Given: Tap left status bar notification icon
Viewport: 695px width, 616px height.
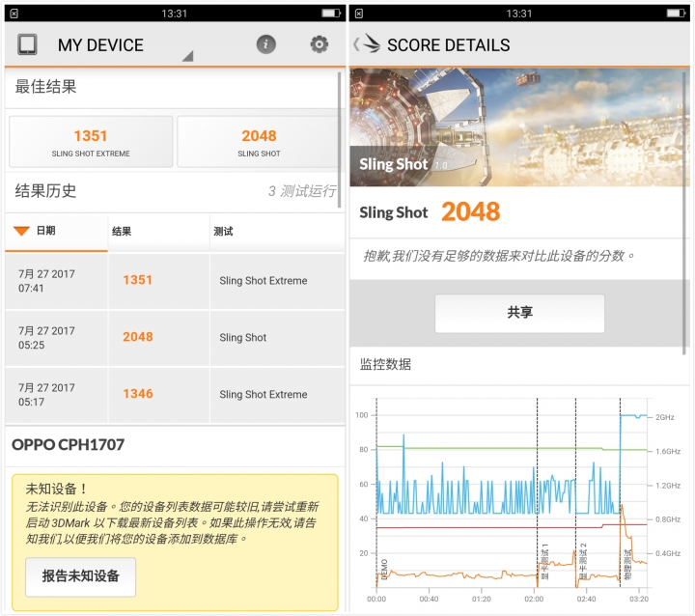Looking at the screenshot, I should [14, 14].
